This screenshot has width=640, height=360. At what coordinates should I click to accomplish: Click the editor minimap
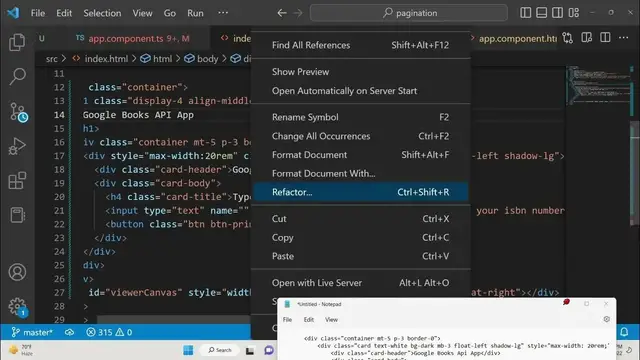coord(598,86)
